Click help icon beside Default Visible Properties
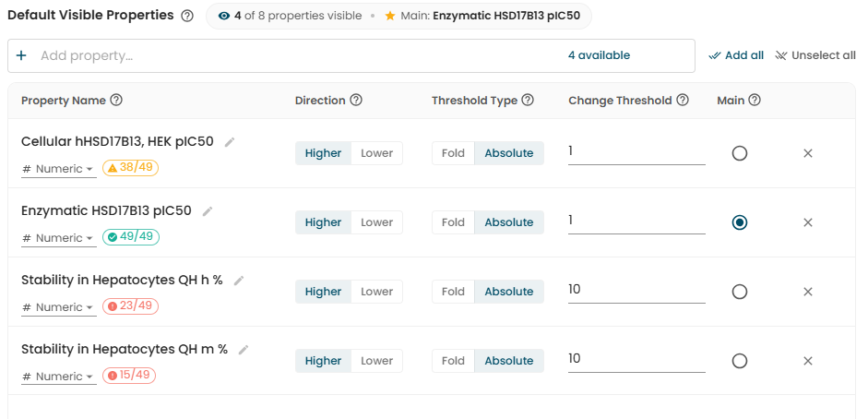This screenshot has height=419, width=868. point(187,16)
